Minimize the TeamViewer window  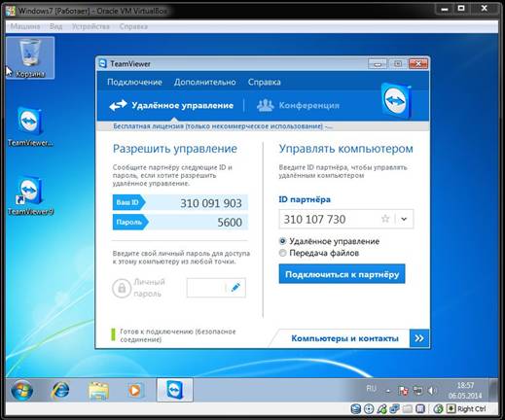tap(378, 64)
